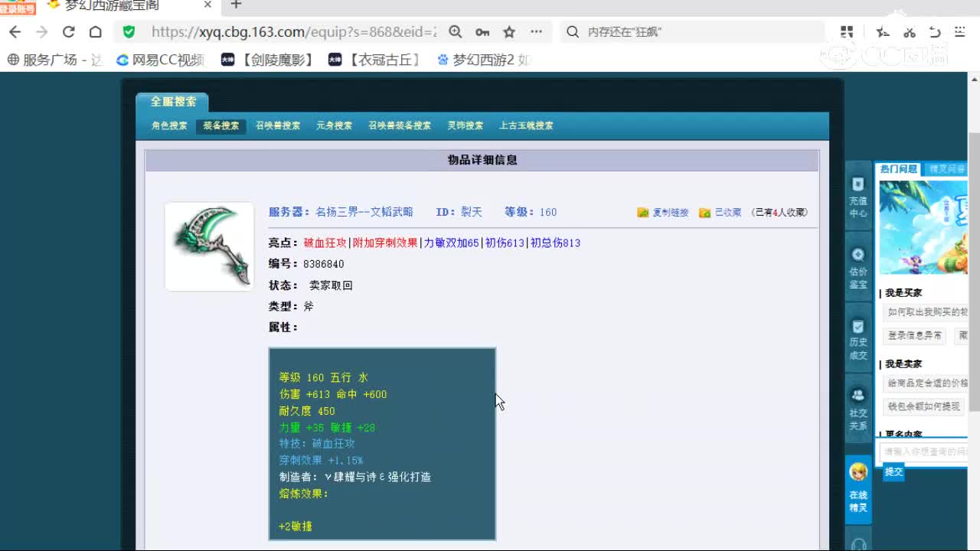
Task: Open 充值中心 in right sidebar
Action: [858, 197]
